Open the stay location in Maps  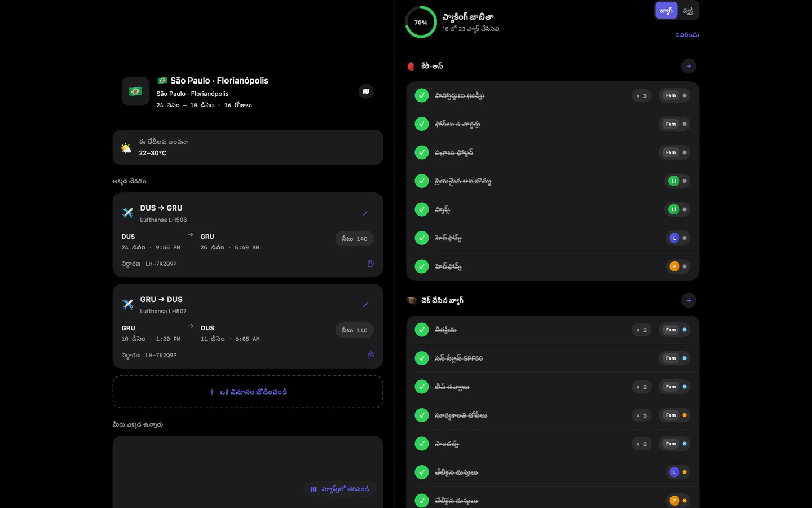[340, 489]
